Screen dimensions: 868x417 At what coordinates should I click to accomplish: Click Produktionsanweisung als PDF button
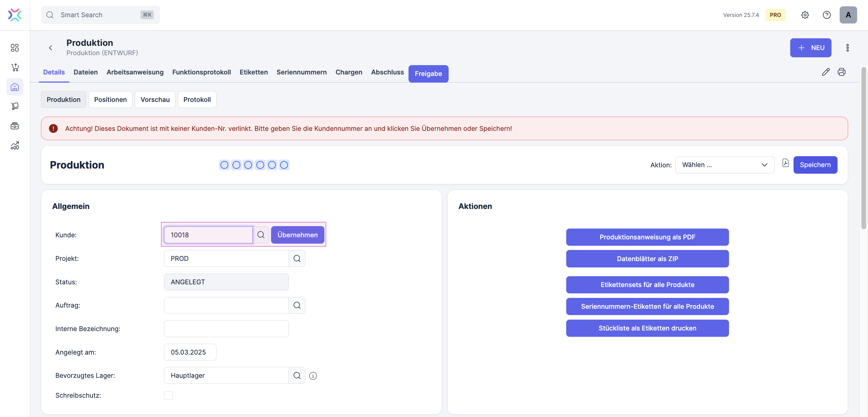click(x=647, y=237)
